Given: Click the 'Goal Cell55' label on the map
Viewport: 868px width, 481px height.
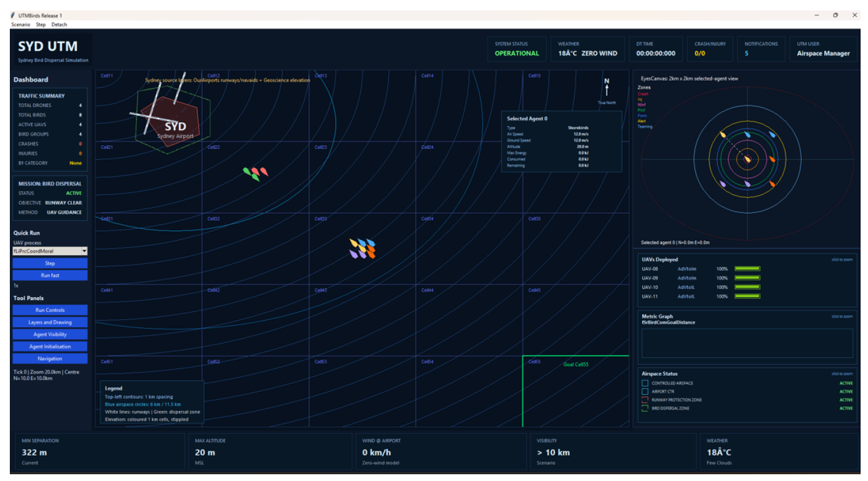Looking at the screenshot, I should [576, 365].
